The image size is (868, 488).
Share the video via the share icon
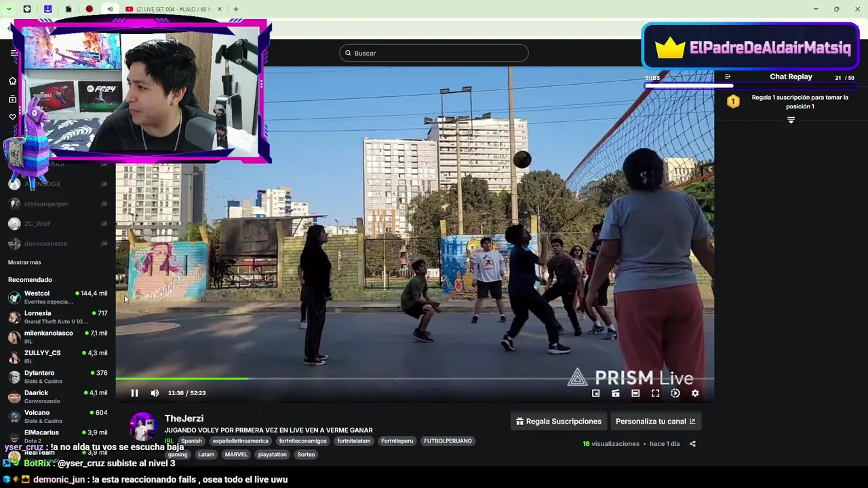click(x=692, y=444)
